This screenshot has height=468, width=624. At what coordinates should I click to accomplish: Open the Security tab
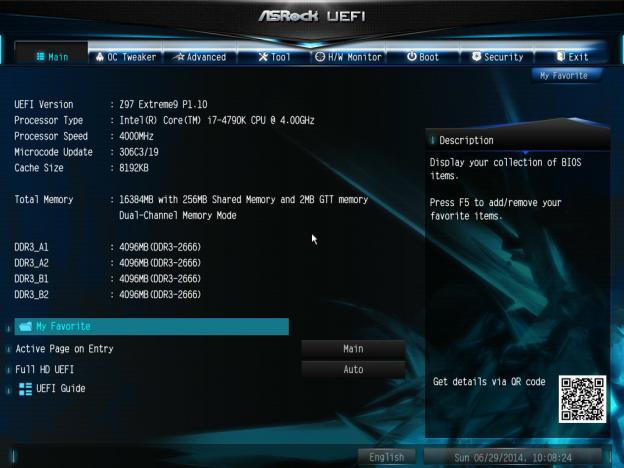[497, 57]
